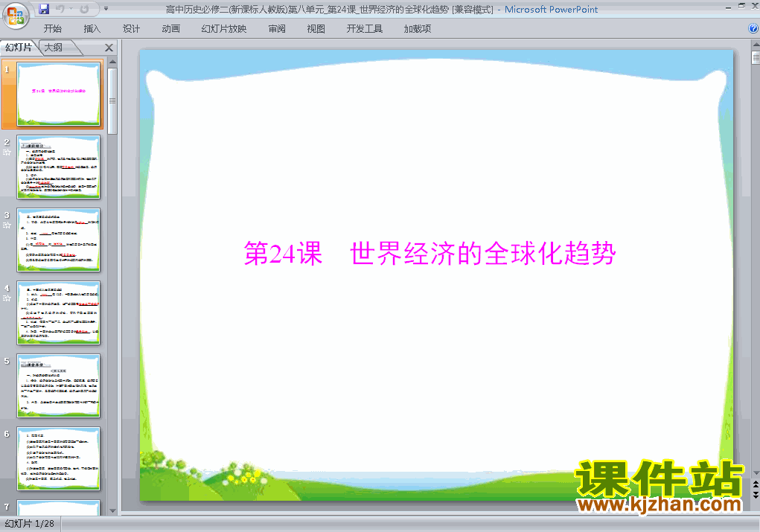Viewport: 760px width, 532px height.
Task: Select slide 3 thumbnail
Action: pyautogui.click(x=58, y=240)
